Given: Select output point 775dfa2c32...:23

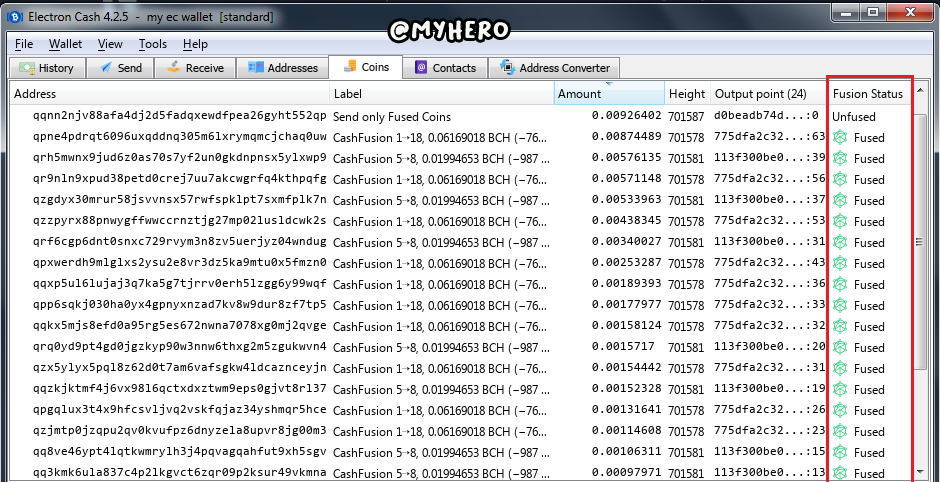Looking at the screenshot, I should click(x=770, y=432).
